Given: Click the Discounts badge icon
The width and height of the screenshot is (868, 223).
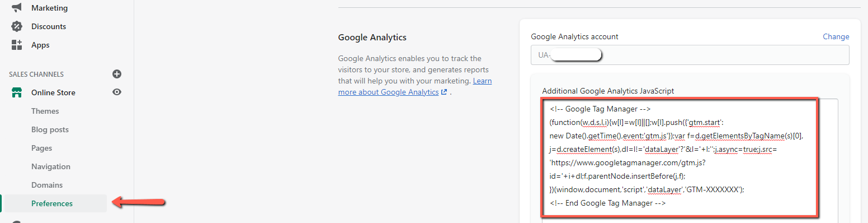Looking at the screenshot, I should click(17, 26).
